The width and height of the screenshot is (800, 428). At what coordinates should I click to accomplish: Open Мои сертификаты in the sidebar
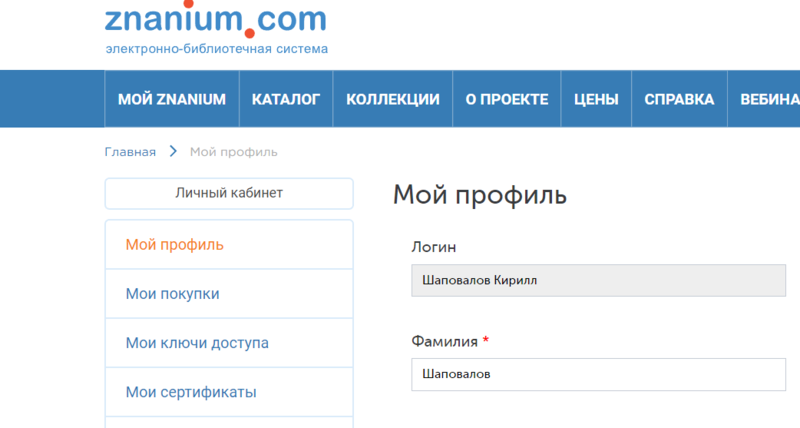click(x=229, y=392)
